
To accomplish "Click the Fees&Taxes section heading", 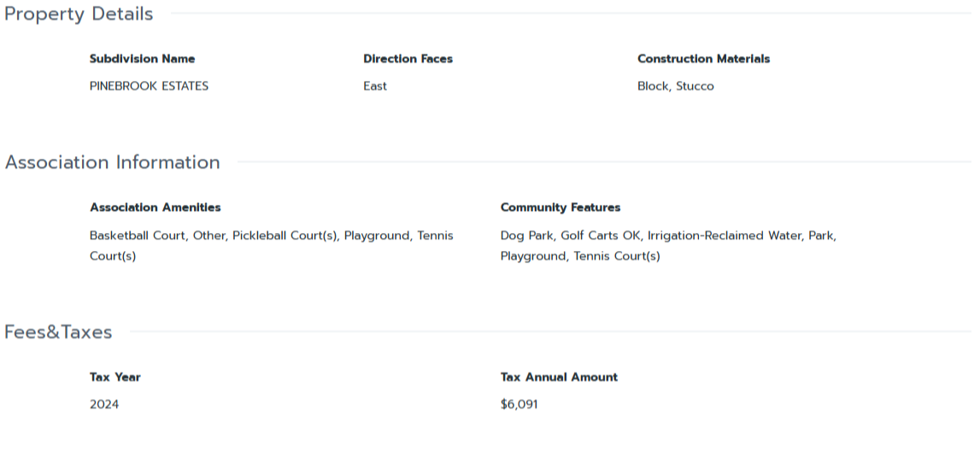I will coord(58,332).
